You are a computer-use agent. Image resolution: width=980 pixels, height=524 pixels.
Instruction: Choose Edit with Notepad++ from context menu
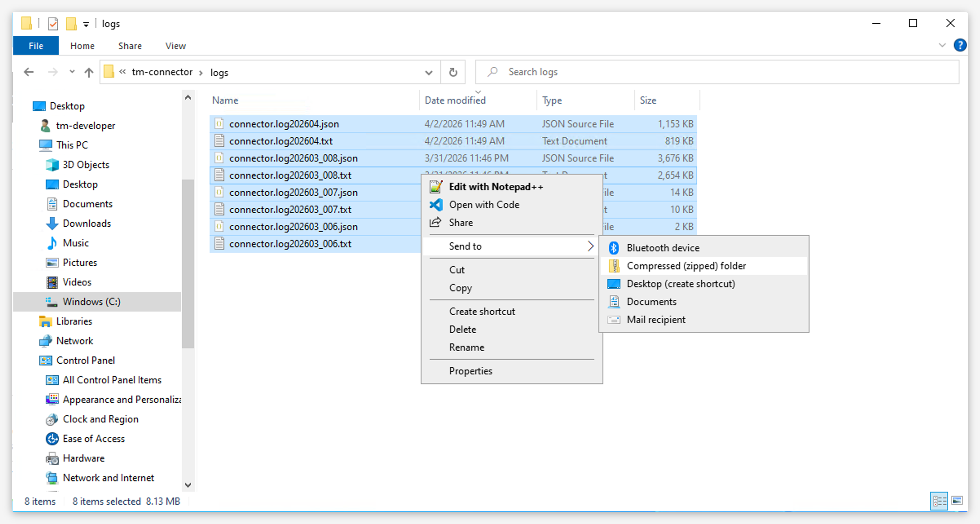click(x=496, y=186)
